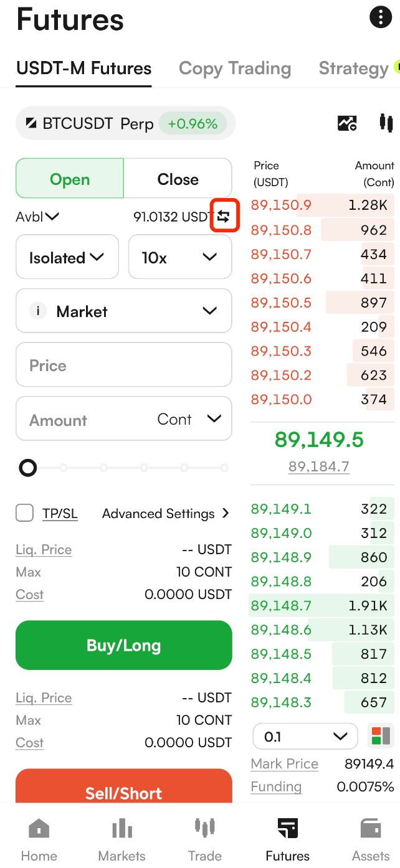Image resolution: width=400 pixels, height=868 pixels.
Task: Open the three-dot more options menu
Action: (x=381, y=17)
